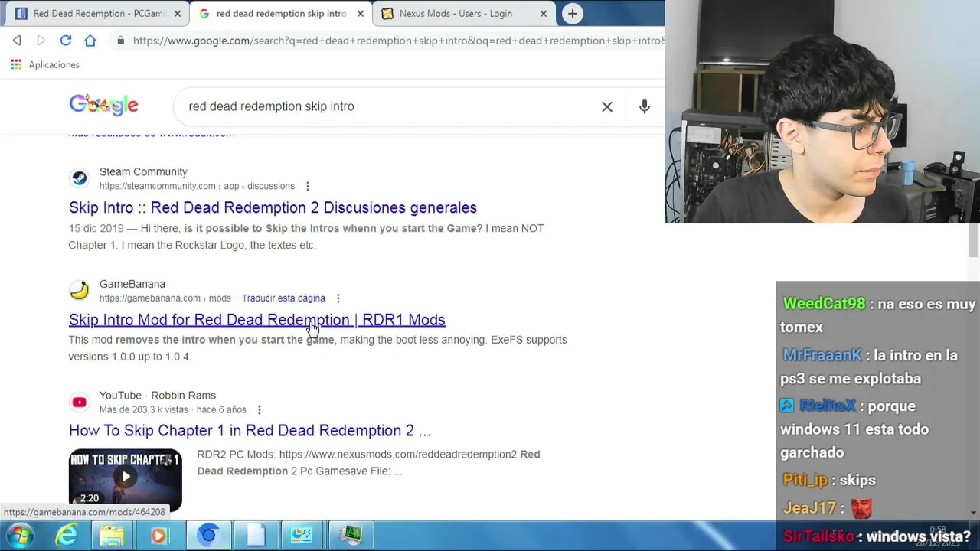Image resolution: width=980 pixels, height=551 pixels.
Task: Click the RielitoX chat badge icon
Action: point(788,406)
